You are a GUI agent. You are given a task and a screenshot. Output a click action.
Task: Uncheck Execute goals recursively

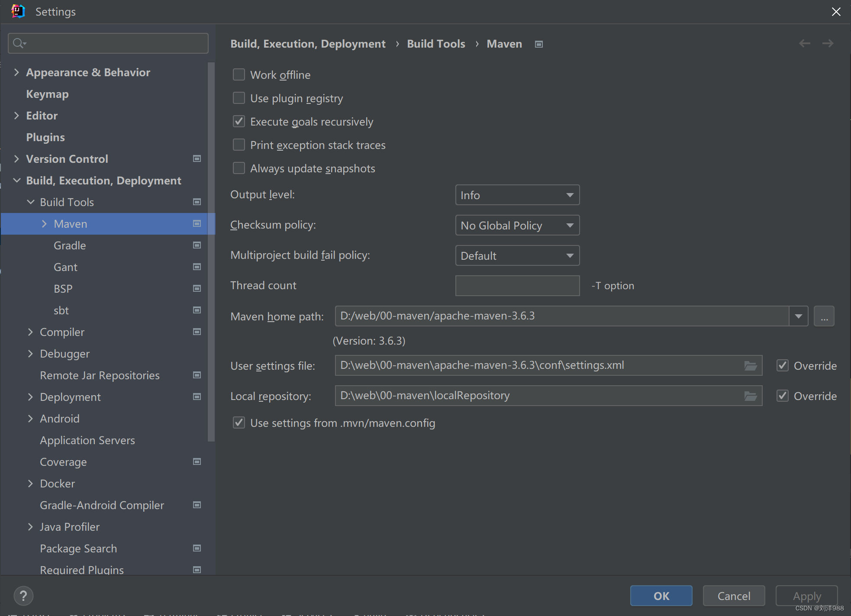pos(239,122)
